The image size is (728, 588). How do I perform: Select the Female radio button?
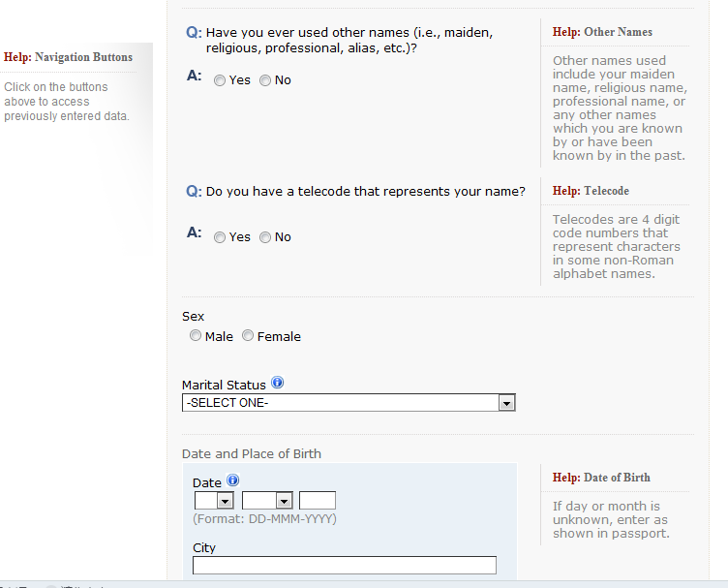pos(248,336)
